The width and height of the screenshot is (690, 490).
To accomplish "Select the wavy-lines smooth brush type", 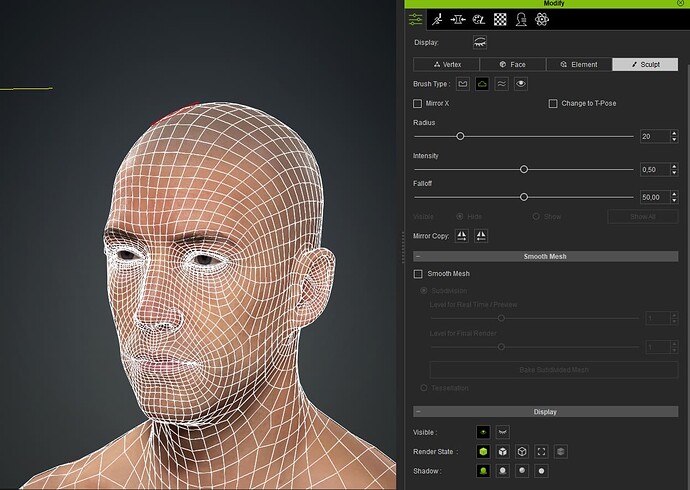I will tap(501, 84).
